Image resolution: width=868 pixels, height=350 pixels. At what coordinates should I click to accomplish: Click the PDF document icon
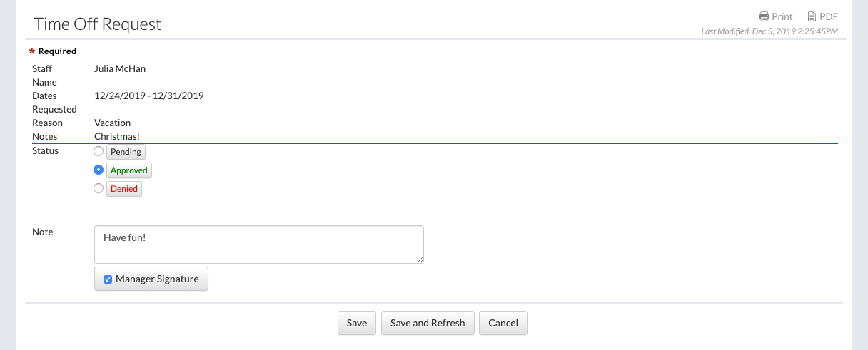click(812, 16)
